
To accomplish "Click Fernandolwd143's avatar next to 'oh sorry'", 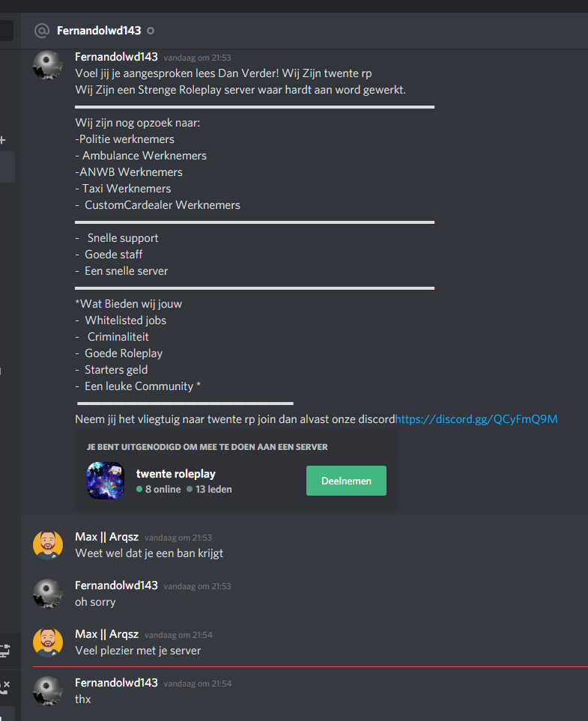I will click(x=48, y=594).
